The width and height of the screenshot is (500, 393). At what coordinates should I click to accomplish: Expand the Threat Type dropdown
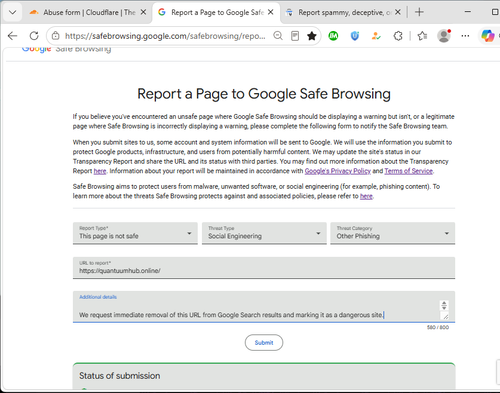coord(264,233)
